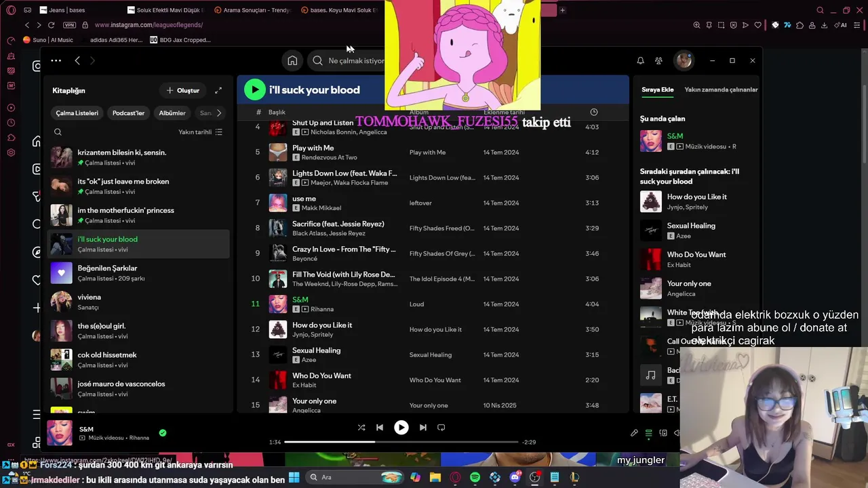Select Who Do You Want in the queue
Image resolution: width=868 pixels, height=488 pixels.
coord(698,260)
